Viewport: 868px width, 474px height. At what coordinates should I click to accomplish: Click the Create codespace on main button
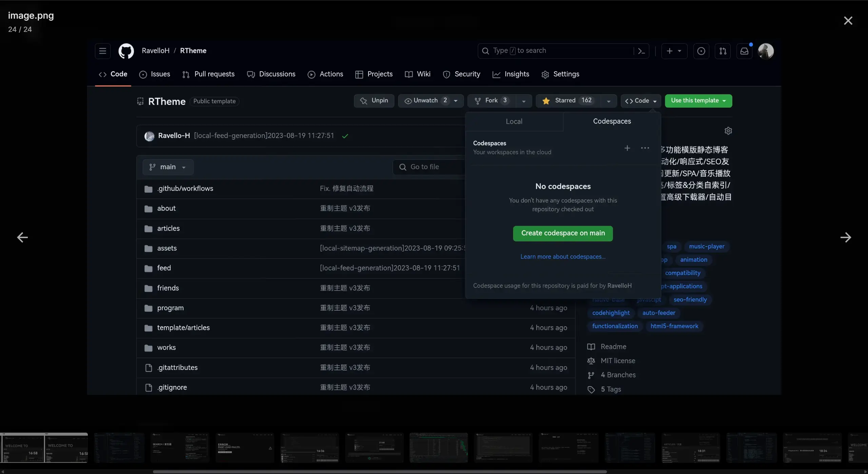(x=563, y=233)
